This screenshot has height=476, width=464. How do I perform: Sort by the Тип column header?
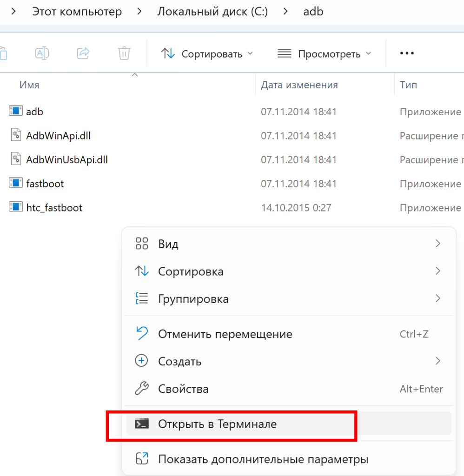pyautogui.click(x=408, y=85)
